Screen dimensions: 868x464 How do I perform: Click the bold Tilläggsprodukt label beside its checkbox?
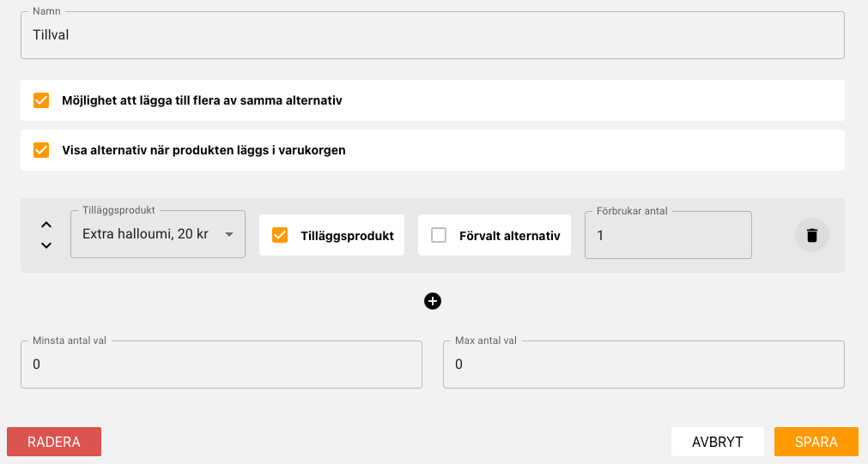coord(347,236)
